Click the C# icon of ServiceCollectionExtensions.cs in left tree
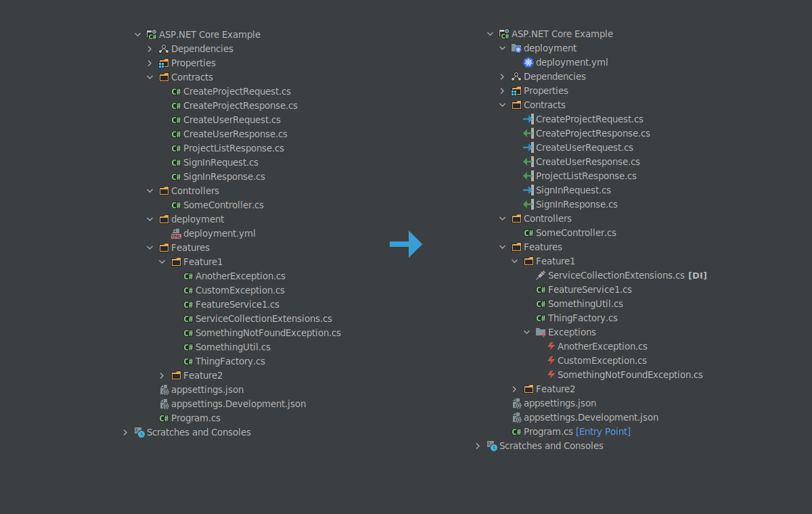This screenshot has height=514, width=812. [x=188, y=319]
